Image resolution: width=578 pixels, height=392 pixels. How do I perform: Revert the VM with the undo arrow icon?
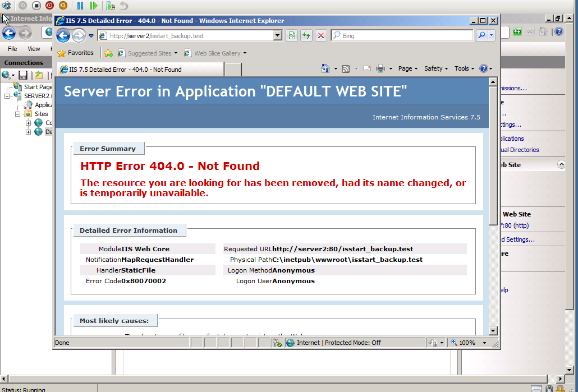pyautogui.click(x=124, y=6)
